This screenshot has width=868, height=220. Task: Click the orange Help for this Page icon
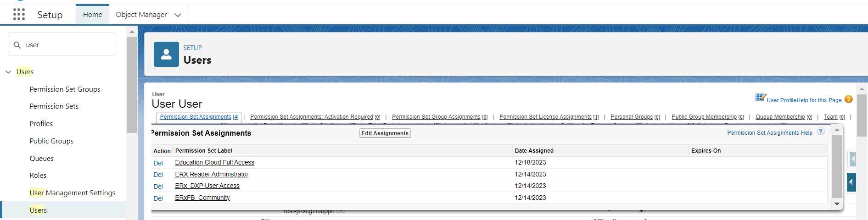click(x=849, y=99)
